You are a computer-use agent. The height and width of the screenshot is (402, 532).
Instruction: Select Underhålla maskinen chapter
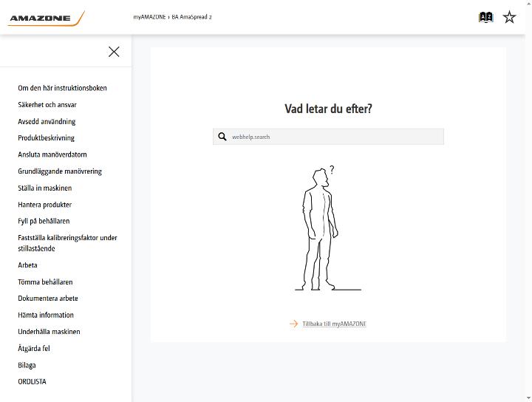[x=49, y=332]
